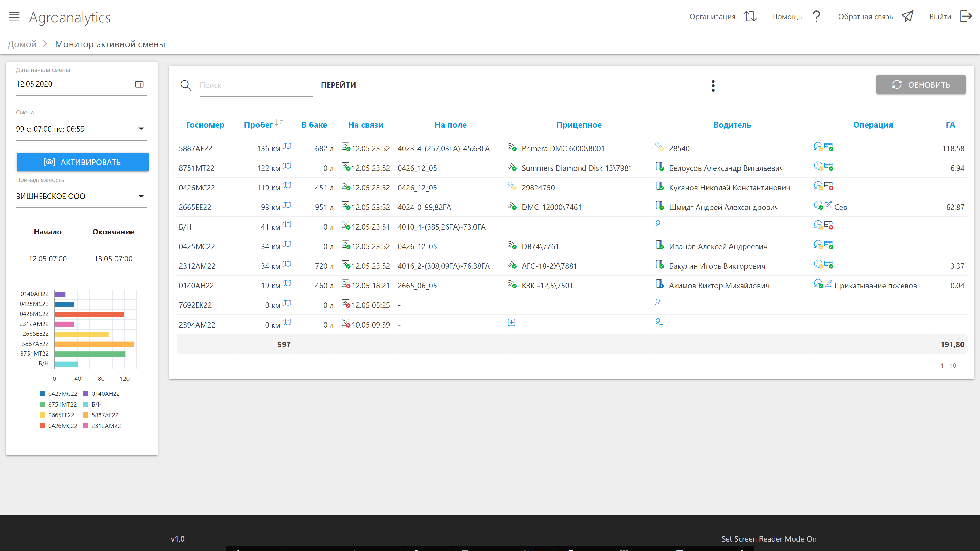Image resolution: width=980 pixels, height=551 pixels.
Task: Sort table by Операция column
Action: (873, 125)
